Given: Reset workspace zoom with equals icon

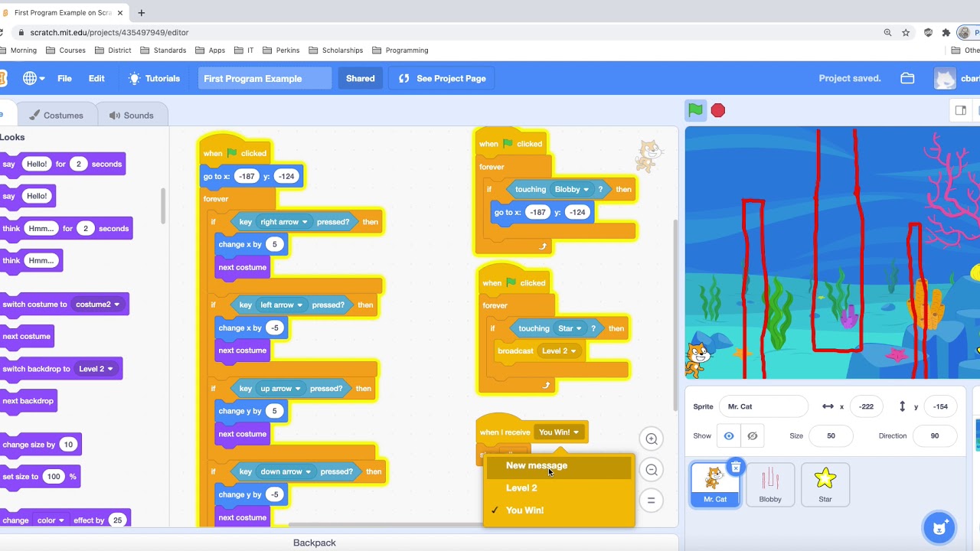Looking at the screenshot, I should coord(651,500).
